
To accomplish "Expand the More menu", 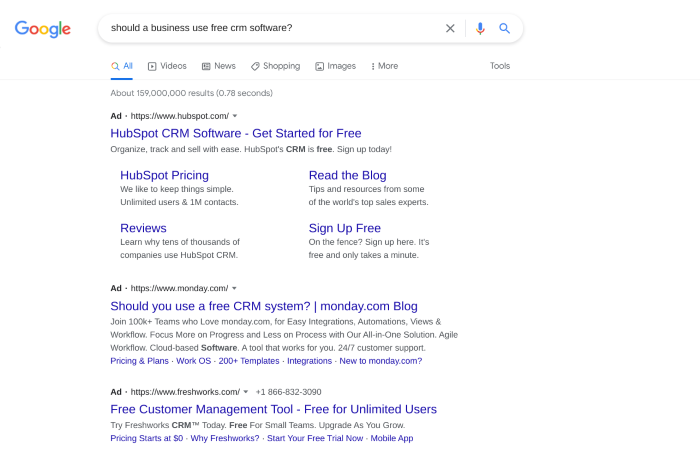I will 384,66.
